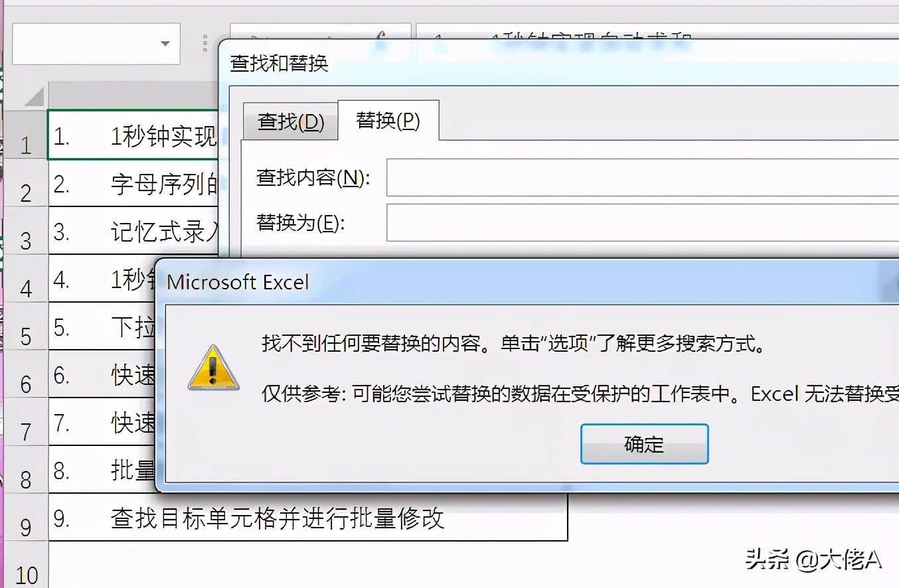Select the 替换(P) tab
The image size is (899, 588).
[x=388, y=120]
